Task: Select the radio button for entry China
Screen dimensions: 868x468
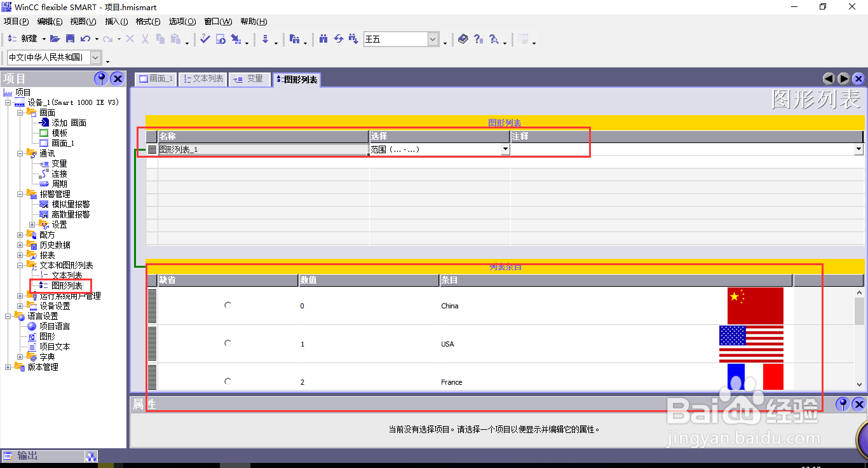Action: point(227,305)
